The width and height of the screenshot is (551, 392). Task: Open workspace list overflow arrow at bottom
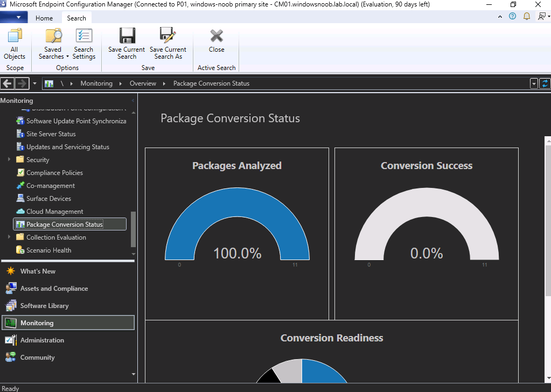[133, 374]
